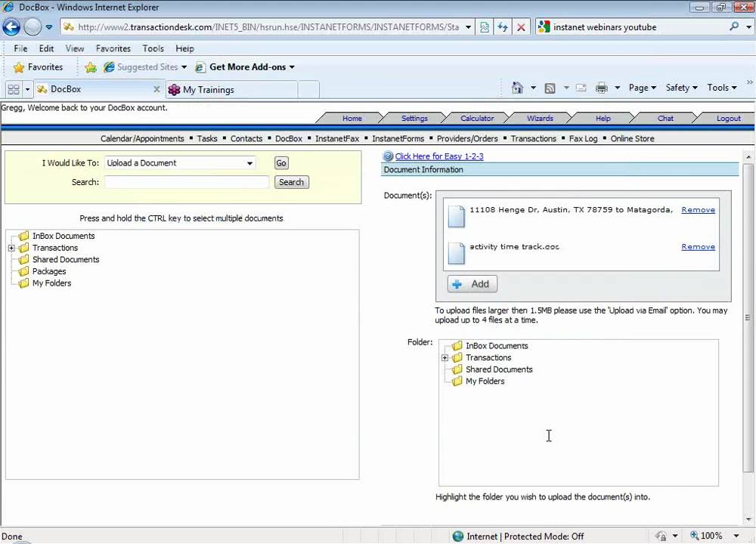
Task: Click the Internet zone globe icon in status bar
Action: [x=458, y=536]
